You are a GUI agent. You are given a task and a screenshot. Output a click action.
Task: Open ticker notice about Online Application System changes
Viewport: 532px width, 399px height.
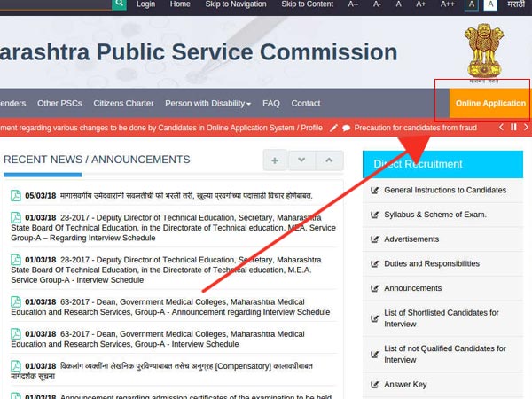(x=161, y=128)
